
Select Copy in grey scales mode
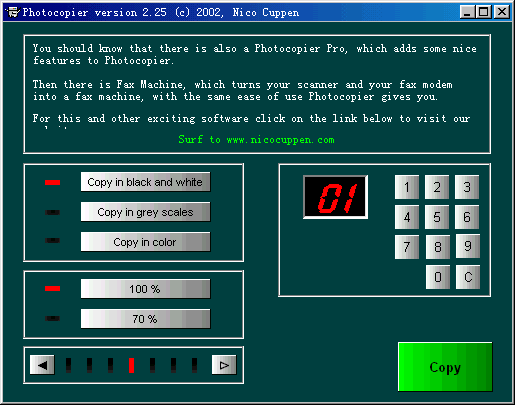(x=145, y=212)
